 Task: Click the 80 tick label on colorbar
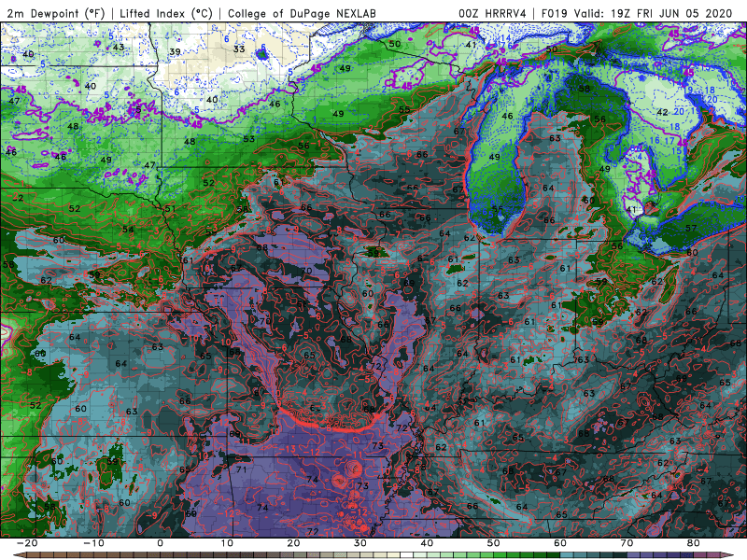pyautogui.click(x=694, y=543)
